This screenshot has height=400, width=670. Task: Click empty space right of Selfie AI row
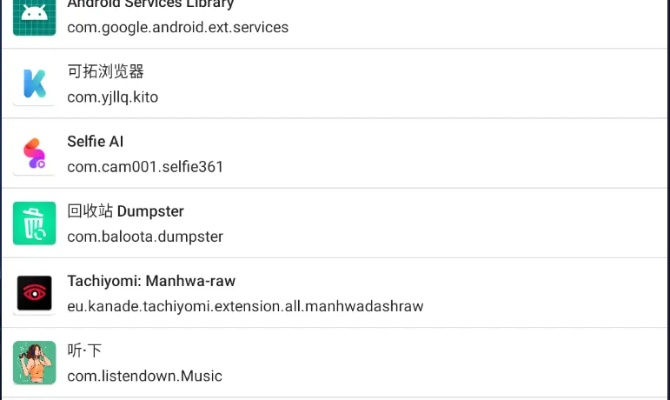[x=500, y=154]
